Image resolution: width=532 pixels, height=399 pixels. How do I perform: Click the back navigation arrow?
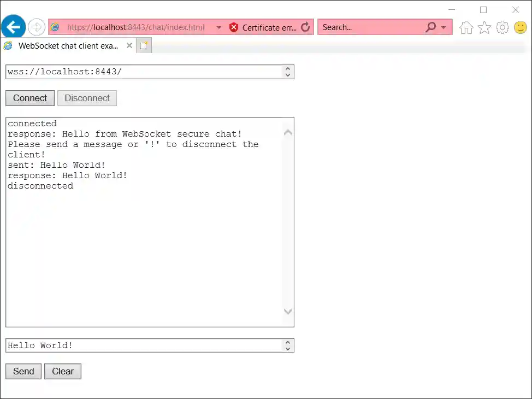tap(13, 27)
